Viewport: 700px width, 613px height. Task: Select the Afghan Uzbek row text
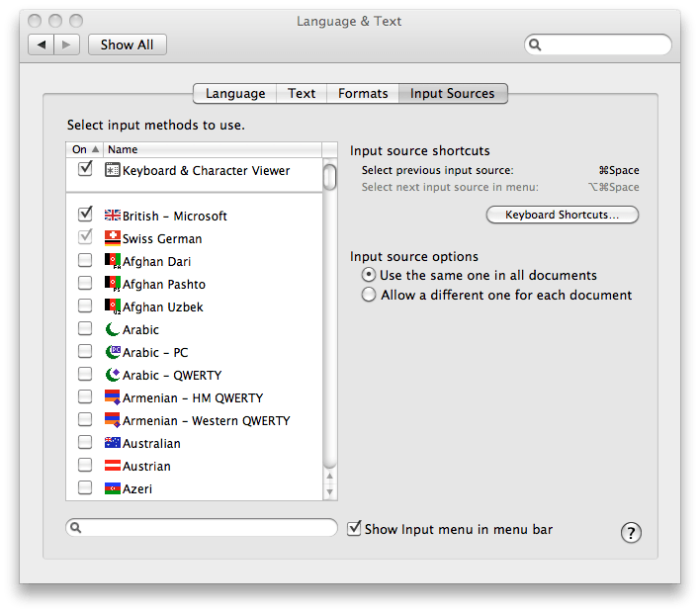click(x=163, y=306)
